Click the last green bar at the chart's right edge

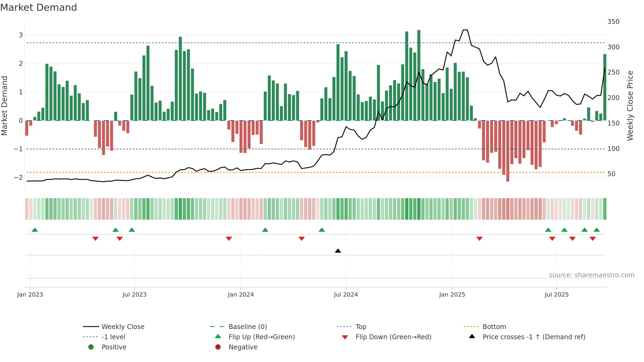tap(605, 87)
